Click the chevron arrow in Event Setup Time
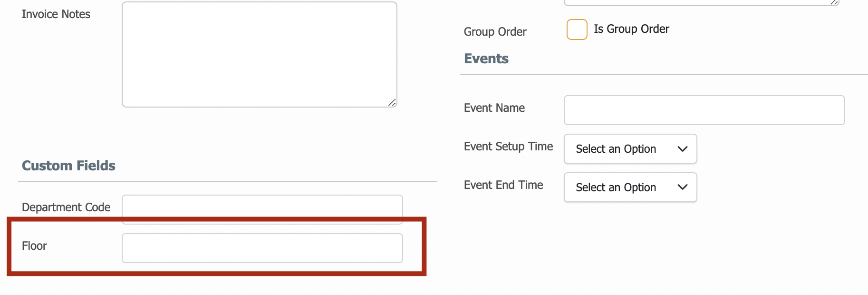Screen dimensions: 868x295 tap(683, 149)
